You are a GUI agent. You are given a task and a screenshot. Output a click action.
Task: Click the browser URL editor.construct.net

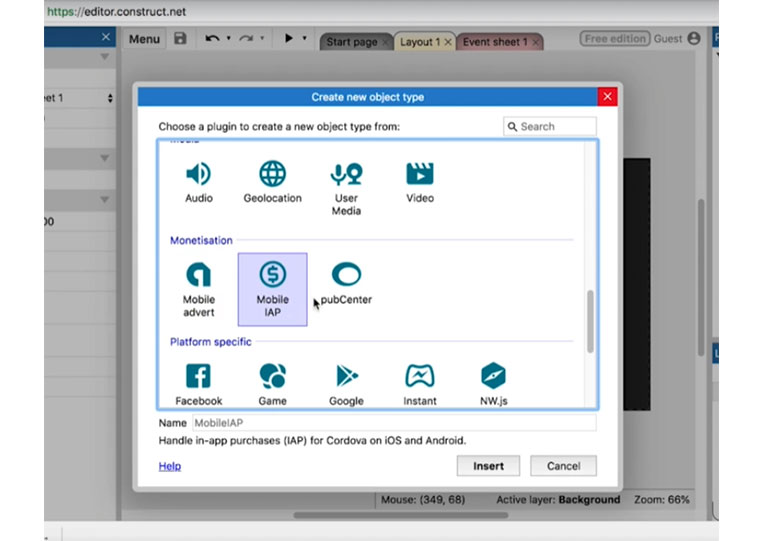tap(116, 12)
